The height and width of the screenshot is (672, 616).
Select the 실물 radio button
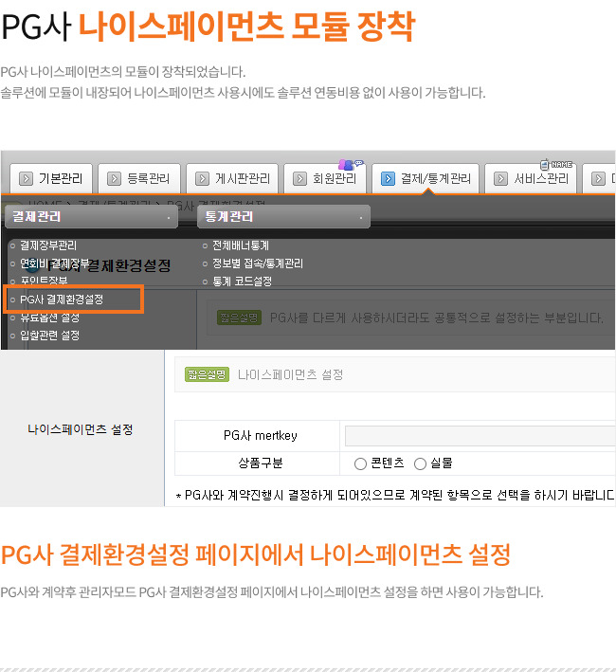tap(420, 463)
